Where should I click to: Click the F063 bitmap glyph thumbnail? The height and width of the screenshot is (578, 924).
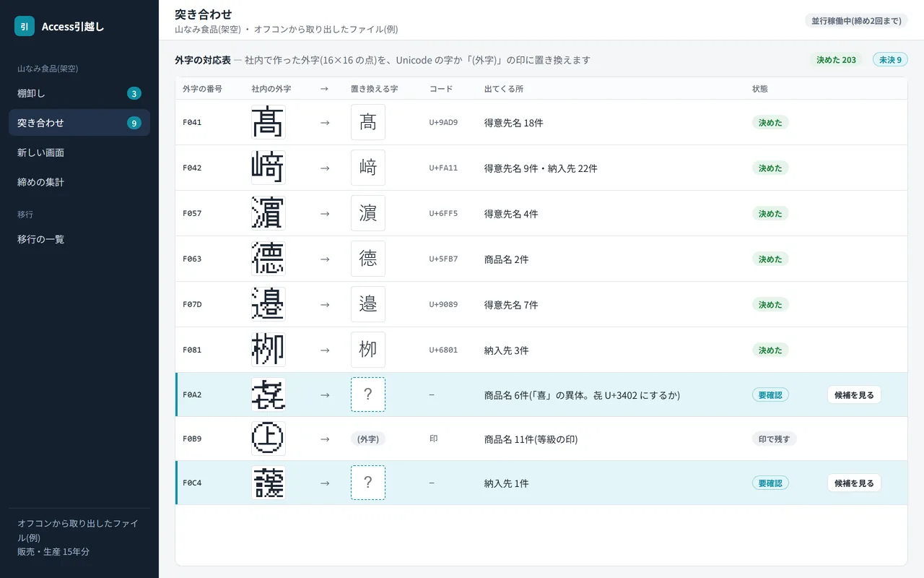[x=269, y=259]
